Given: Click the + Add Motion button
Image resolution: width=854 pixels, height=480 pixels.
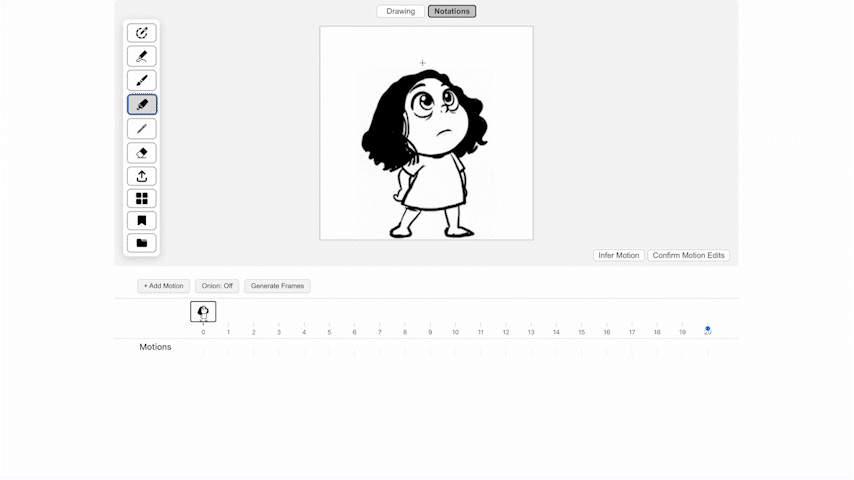Looking at the screenshot, I should point(163,286).
